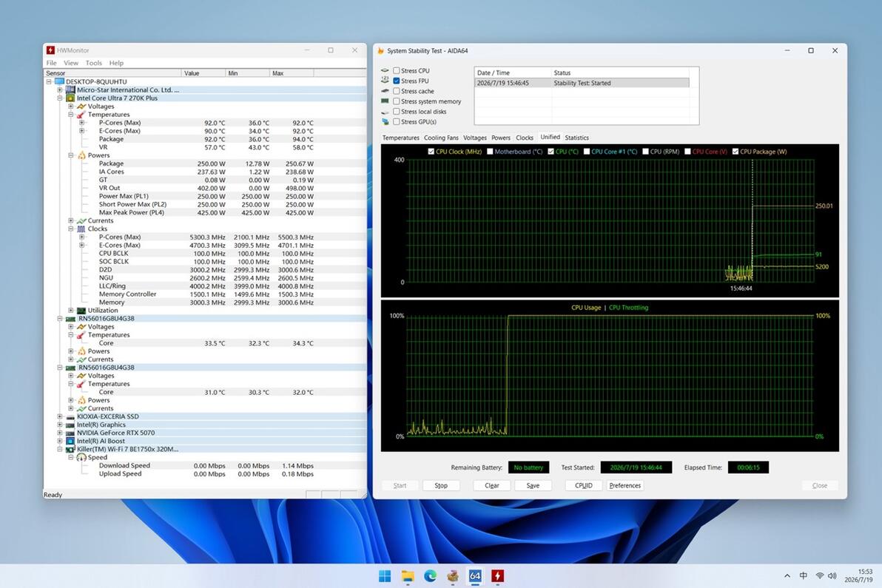Viewport: 882px width, 588px height.
Task: Click the Speed gauge icon under Killer Wi-Fi
Action: pyautogui.click(x=81, y=458)
